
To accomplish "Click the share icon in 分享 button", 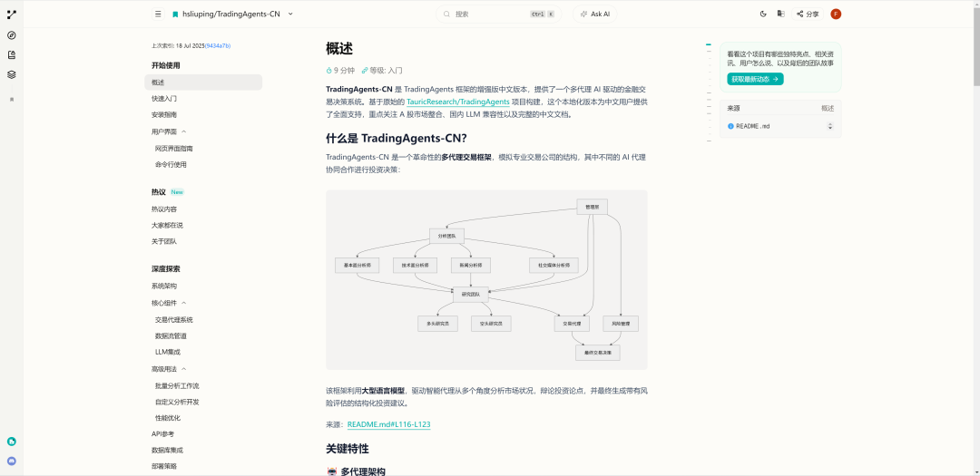I will point(800,14).
